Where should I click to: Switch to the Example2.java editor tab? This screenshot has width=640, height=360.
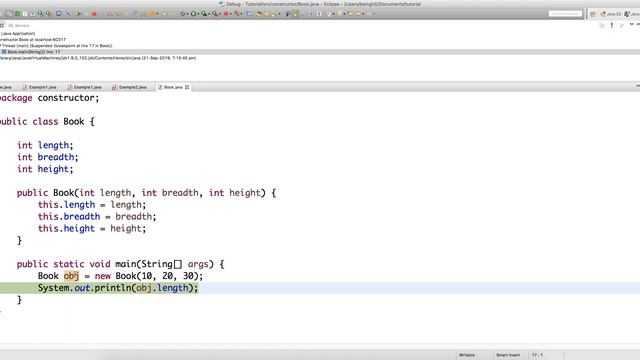click(130, 87)
